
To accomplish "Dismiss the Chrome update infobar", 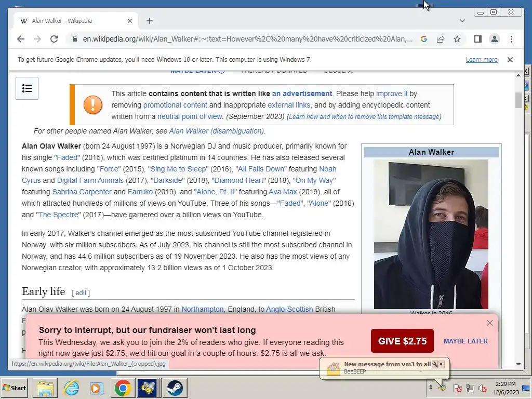I will click(x=510, y=60).
